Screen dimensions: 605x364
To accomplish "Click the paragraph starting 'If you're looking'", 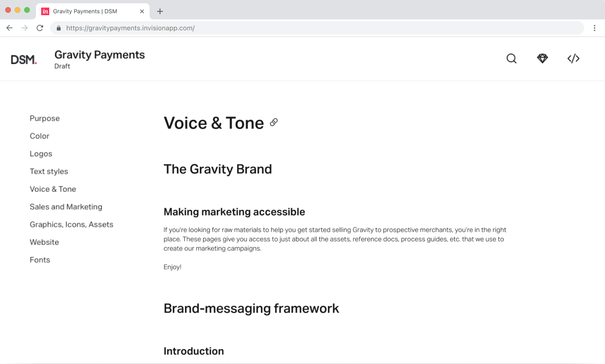I will pyautogui.click(x=335, y=239).
